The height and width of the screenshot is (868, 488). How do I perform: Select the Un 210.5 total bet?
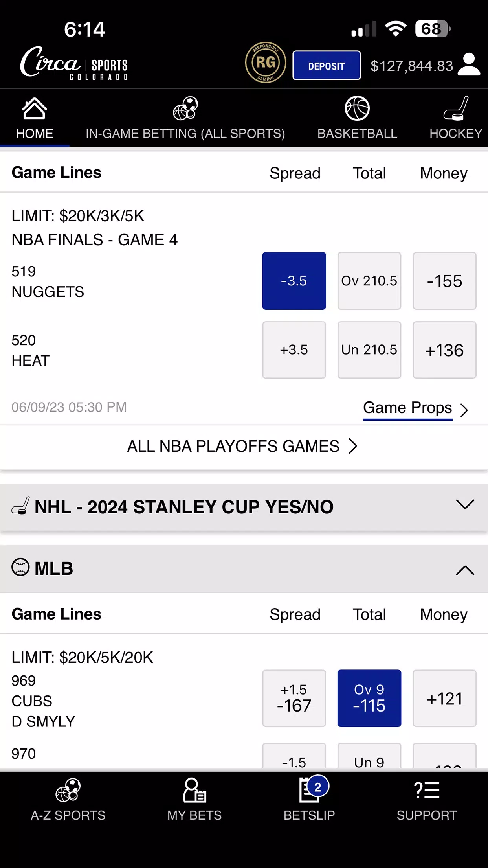click(369, 350)
